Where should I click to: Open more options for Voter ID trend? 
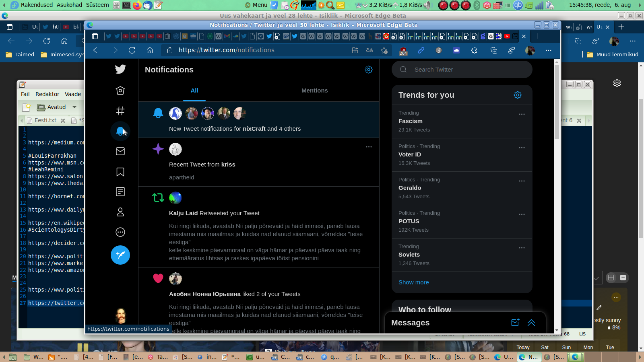coord(522,148)
